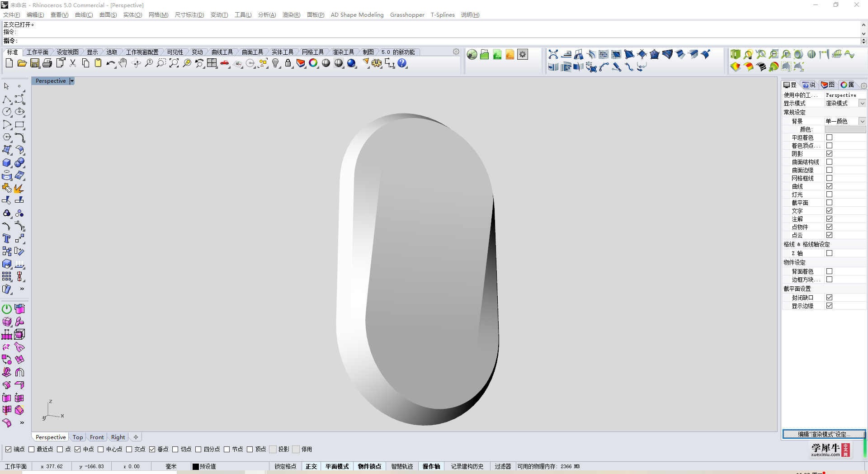
Task: Expand more tools chevron in left toolbar
Action: tap(22, 289)
